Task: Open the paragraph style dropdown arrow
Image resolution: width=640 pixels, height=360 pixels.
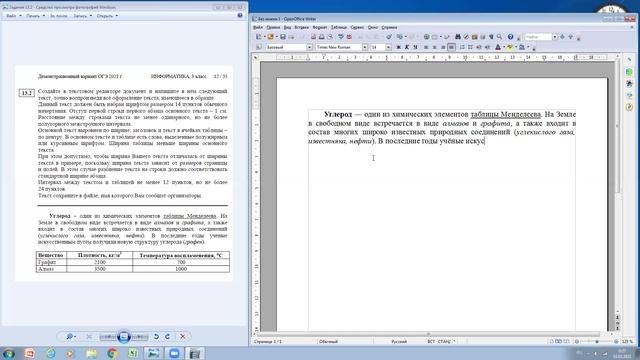Action: tap(309, 47)
